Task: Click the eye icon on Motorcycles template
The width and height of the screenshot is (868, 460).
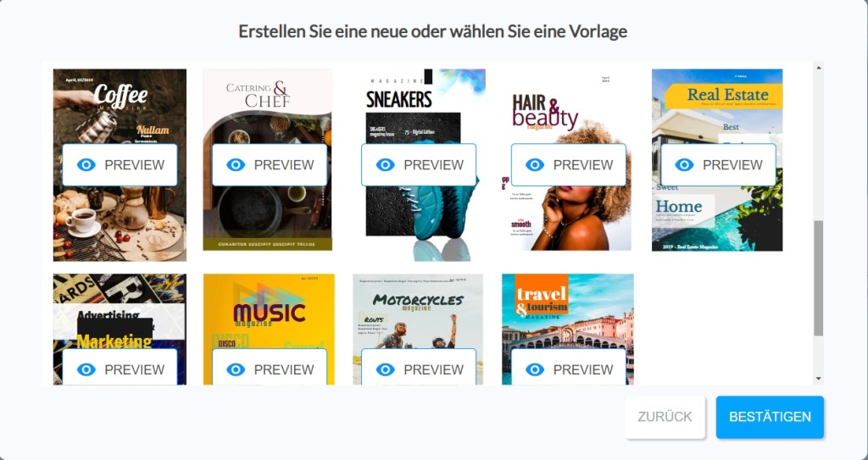Action: [386, 369]
